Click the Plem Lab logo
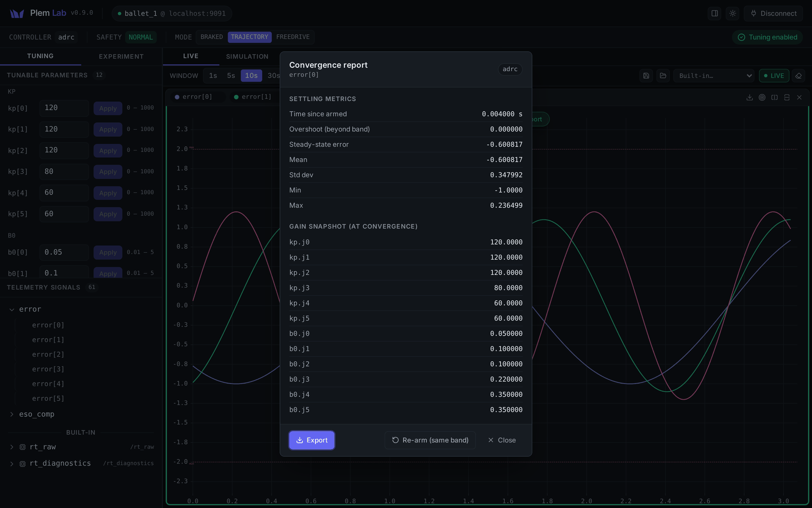Image resolution: width=812 pixels, height=508 pixels. tap(17, 14)
